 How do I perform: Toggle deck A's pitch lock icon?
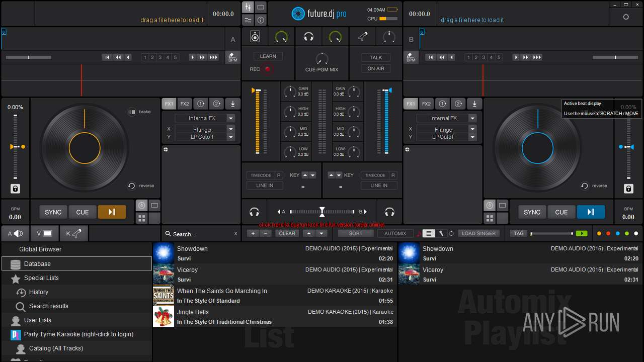point(15,189)
